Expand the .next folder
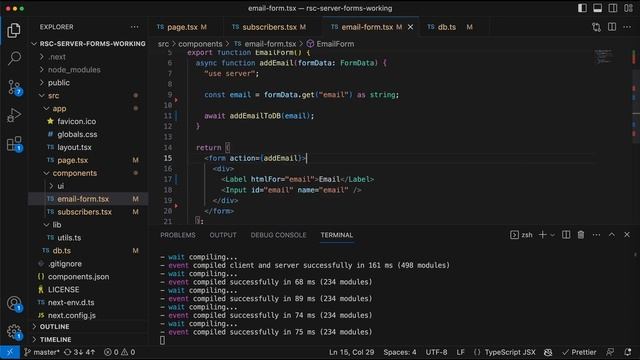The height and width of the screenshot is (360, 640). pos(88,57)
